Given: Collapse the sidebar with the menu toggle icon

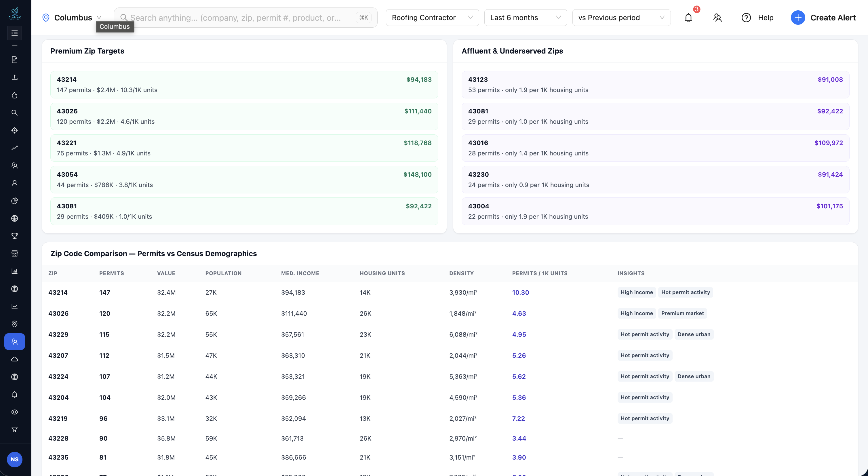Looking at the screenshot, I should (14, 33).
